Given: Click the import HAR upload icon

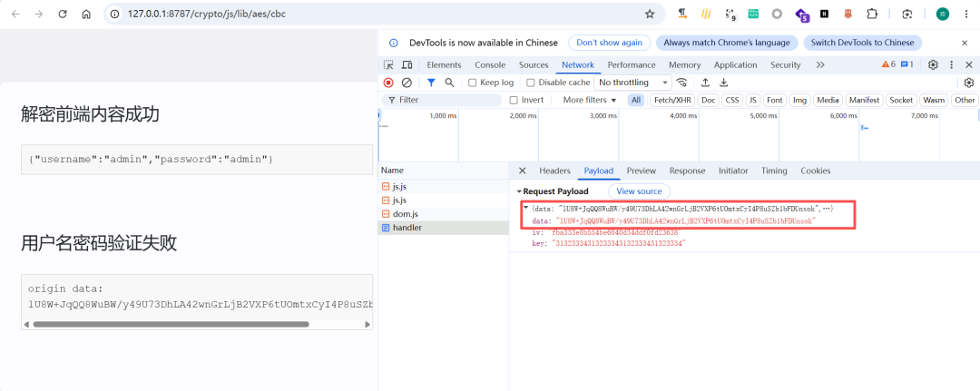Looking at the screenshot, I should pos(705,83).
